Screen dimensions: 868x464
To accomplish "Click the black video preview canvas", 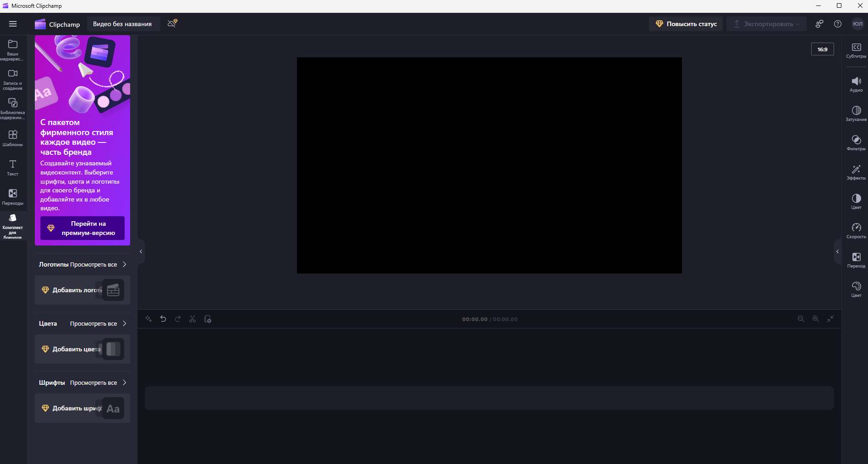I will pyautogui.click(x=489, y=165).
